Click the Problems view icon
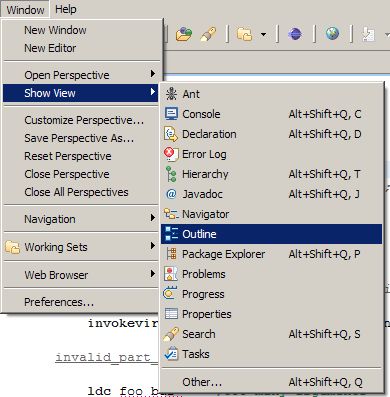The width and height of the screenshot is (390, 397). (x=171, y=274)
